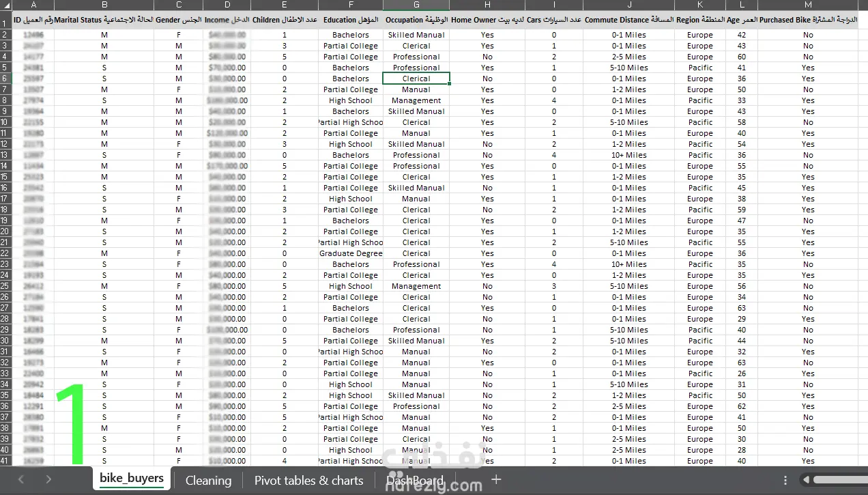
Task: Click Home Owner 'No' in row 4
Action: point(487,57)
